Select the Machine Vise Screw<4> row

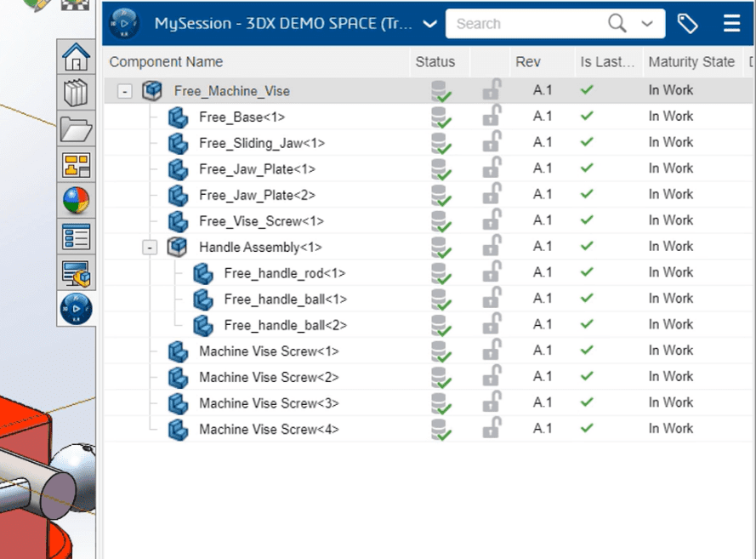coord(429,430)
